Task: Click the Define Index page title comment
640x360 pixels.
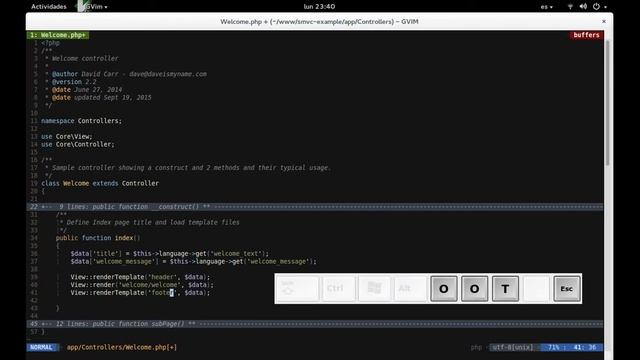Action: point(149,222)
